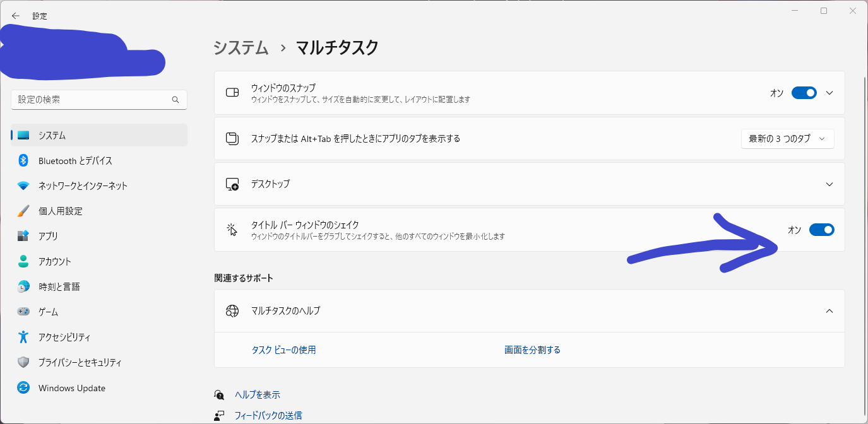Click the Gaming controller icon
The width and height of the screenshot is (868, 424).
[23, 312]
